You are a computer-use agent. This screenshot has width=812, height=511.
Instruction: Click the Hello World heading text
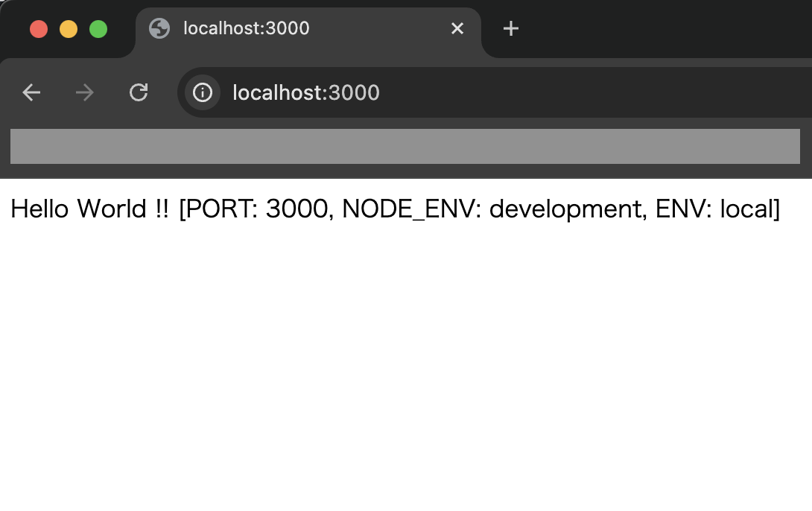click(82, 209)
